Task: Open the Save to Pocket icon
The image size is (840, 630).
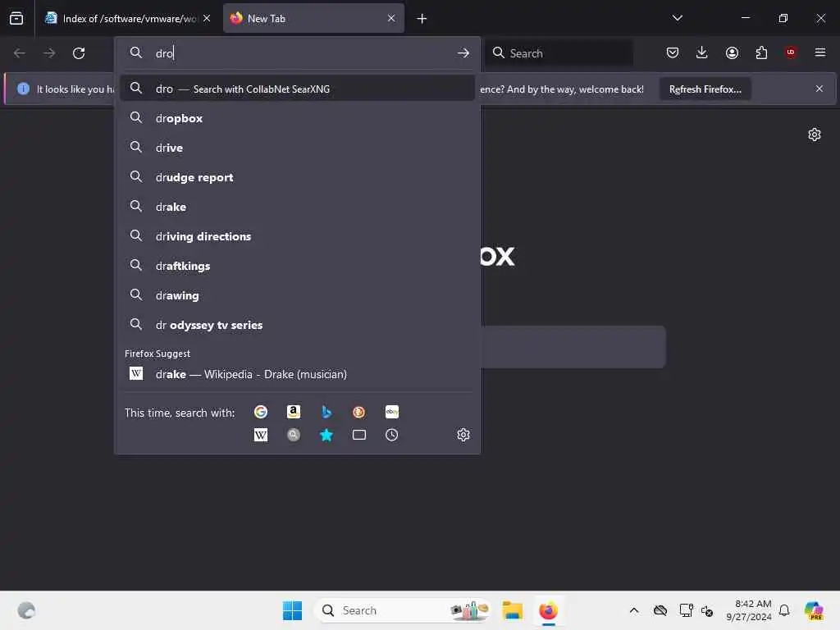Action: click(673, 52)
